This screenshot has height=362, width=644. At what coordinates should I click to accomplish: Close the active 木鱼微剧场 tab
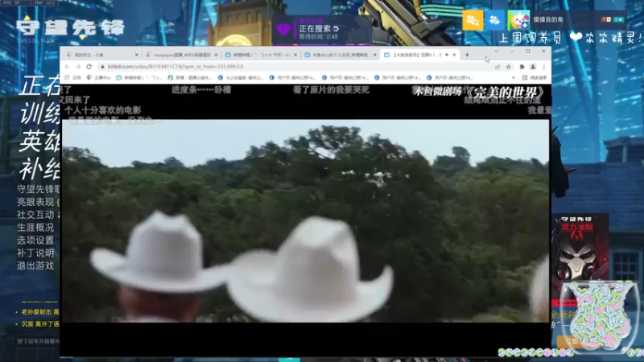pyautogui.click(x=454, y=55)
